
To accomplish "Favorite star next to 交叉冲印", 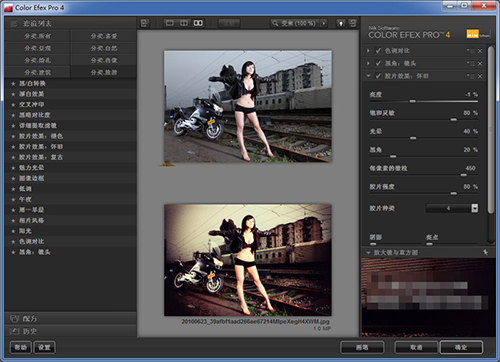I will 13,105.
